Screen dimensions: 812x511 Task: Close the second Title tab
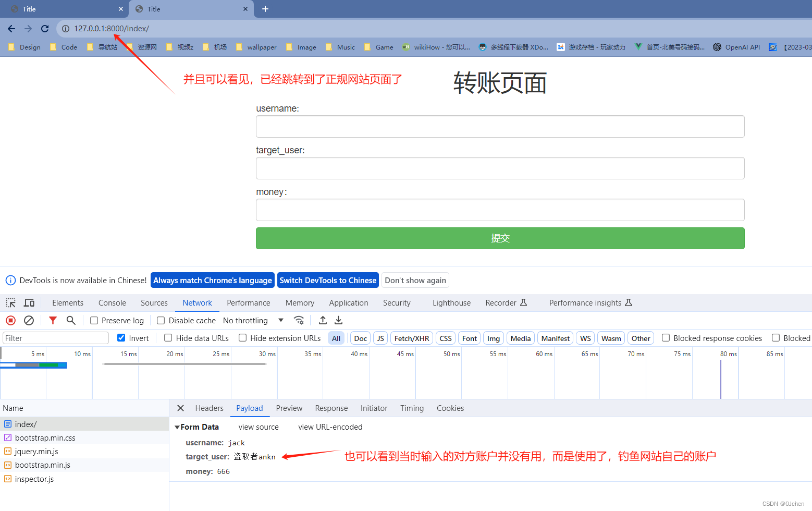[245, 9]
